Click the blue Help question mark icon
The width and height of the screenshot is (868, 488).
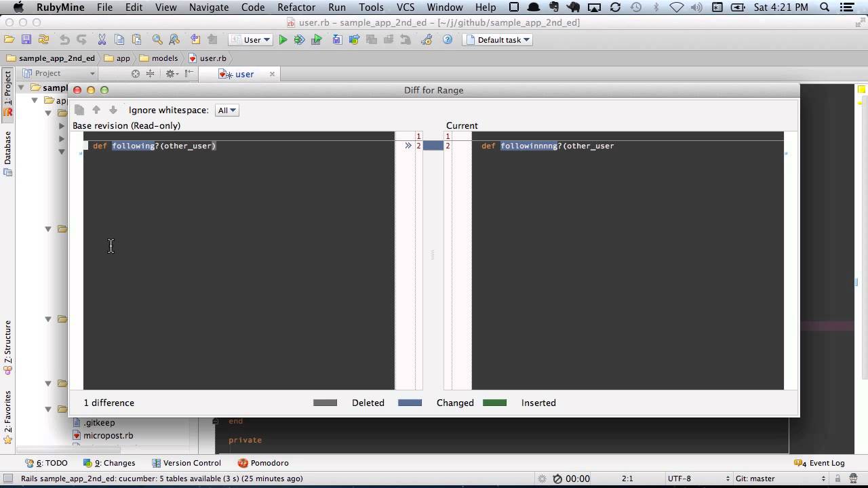click(448, 40)
